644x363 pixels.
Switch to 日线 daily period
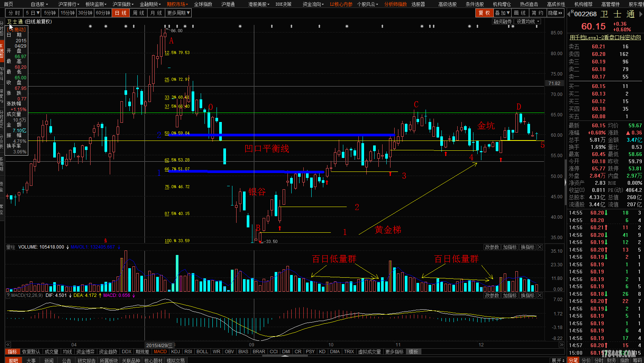(x=121, y=13)
